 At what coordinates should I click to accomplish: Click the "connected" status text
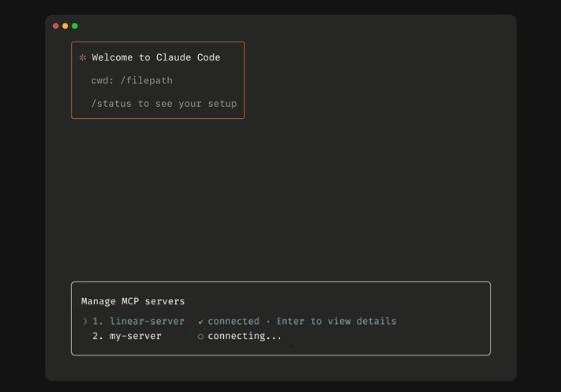(x=234, y=321)
